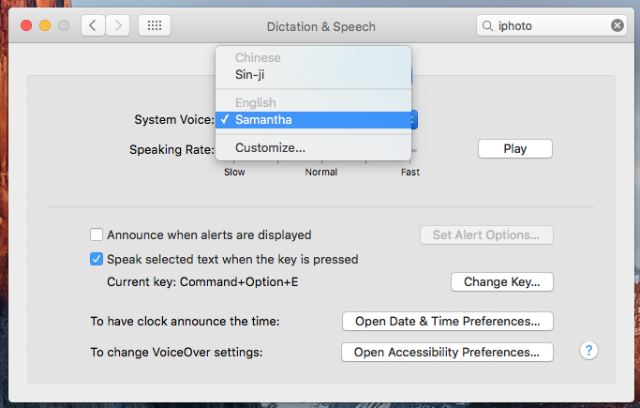Choose Samantha voice in the menu
Image resolution: width=640 pixels, height=408 pixels.
265,120
